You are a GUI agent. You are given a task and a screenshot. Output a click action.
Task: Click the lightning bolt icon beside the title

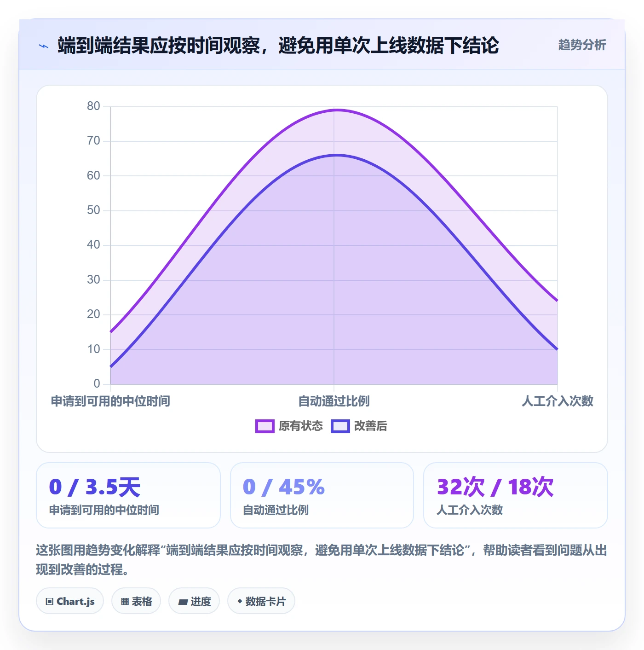pyautogui.click(x=44, y=46)
